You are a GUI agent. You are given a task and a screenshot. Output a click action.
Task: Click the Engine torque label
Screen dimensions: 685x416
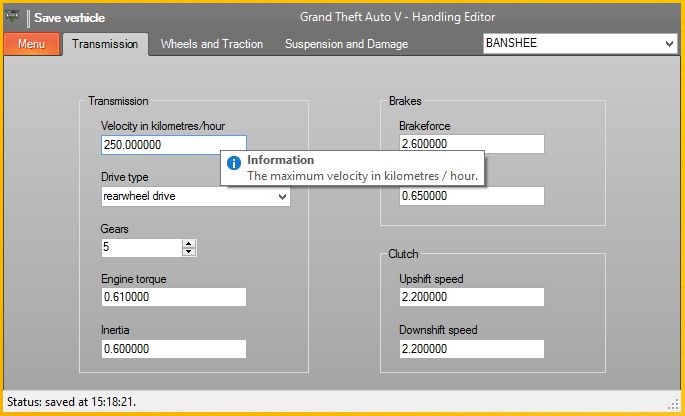coord(134,279)
